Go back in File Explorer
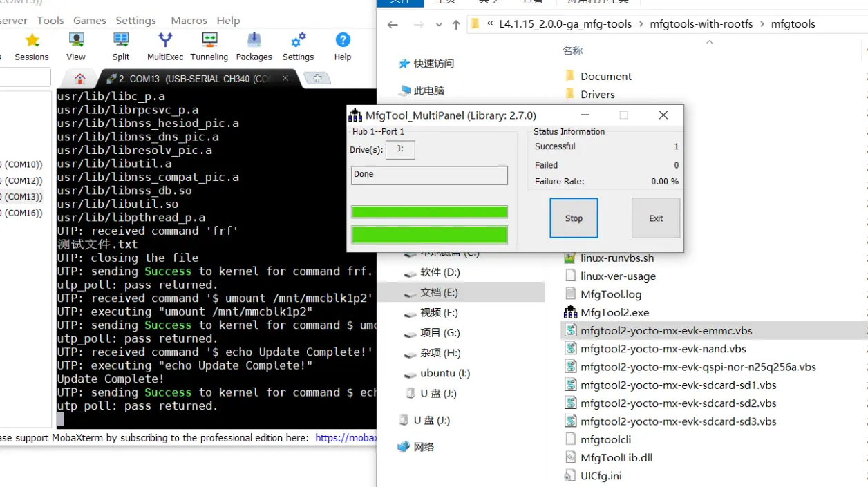 point(393,25)
